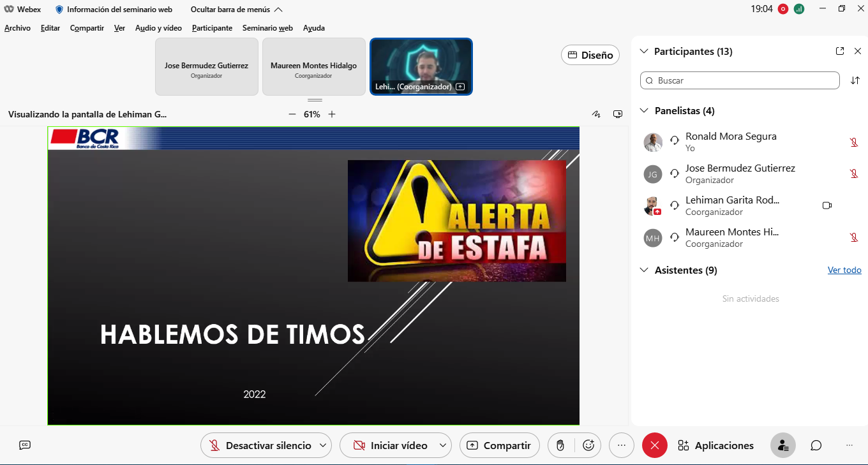The image size is (868, 465).
Task: Open the Diseño layout options
Action: coord(590,55)
